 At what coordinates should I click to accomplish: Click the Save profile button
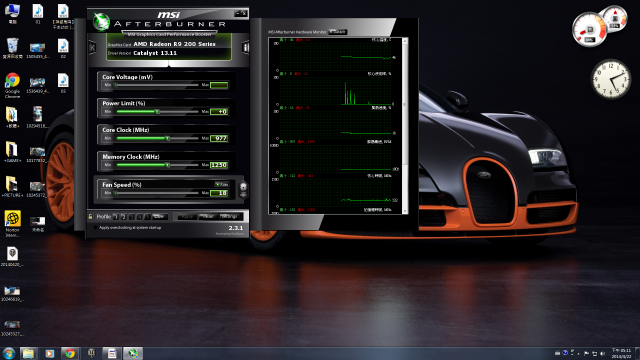[x=160, y=217]
